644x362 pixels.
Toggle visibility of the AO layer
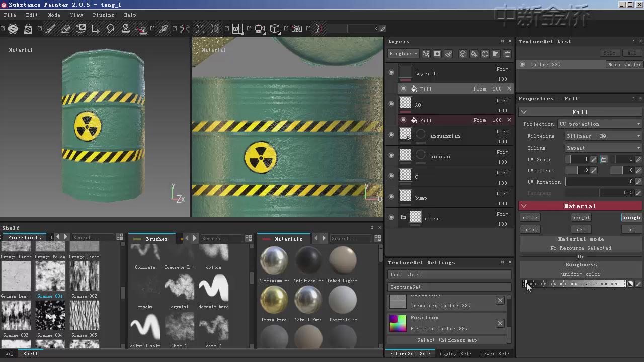[391, 104]
